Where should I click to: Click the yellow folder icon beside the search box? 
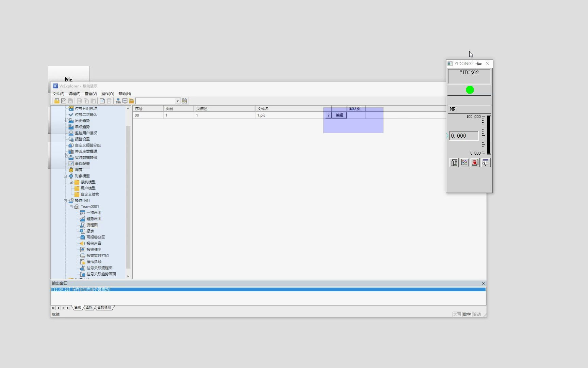coord(131,101)
